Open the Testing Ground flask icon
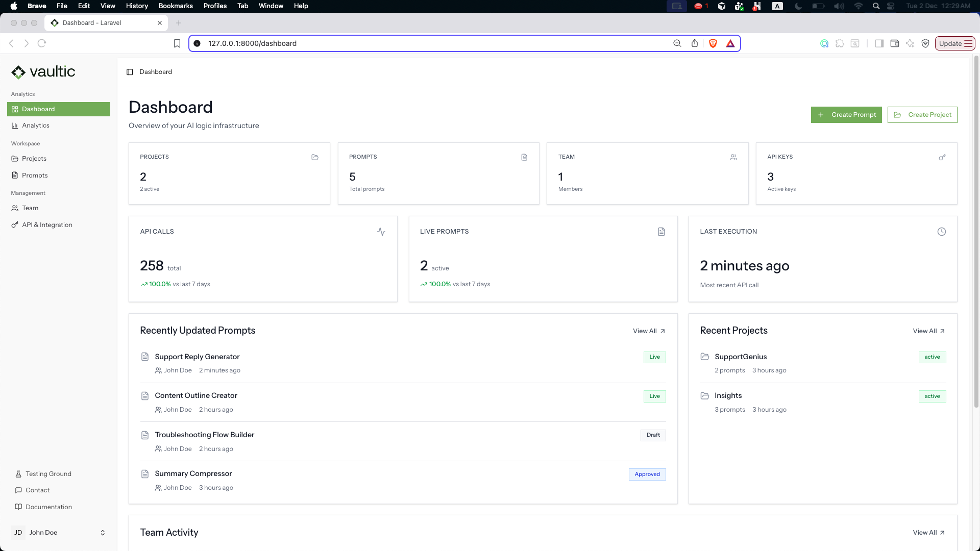Image resolution: width=980 pixels, height=551 pixels. 18,474
